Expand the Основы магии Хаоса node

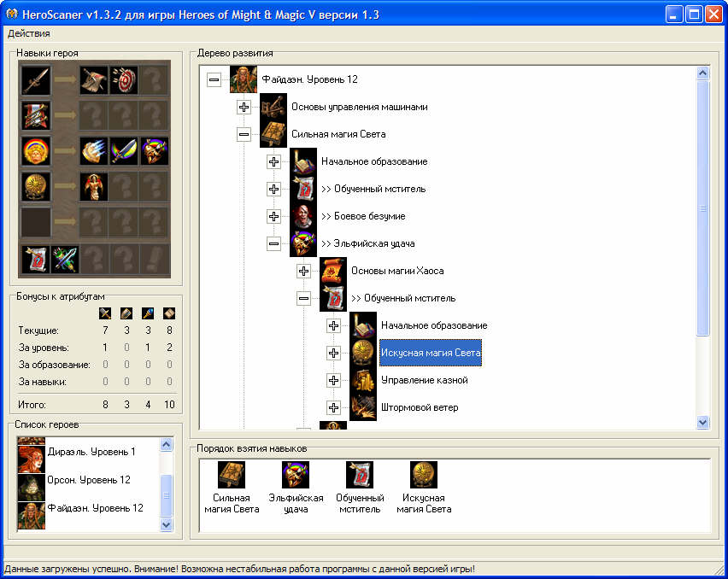(x=303, y=271)
